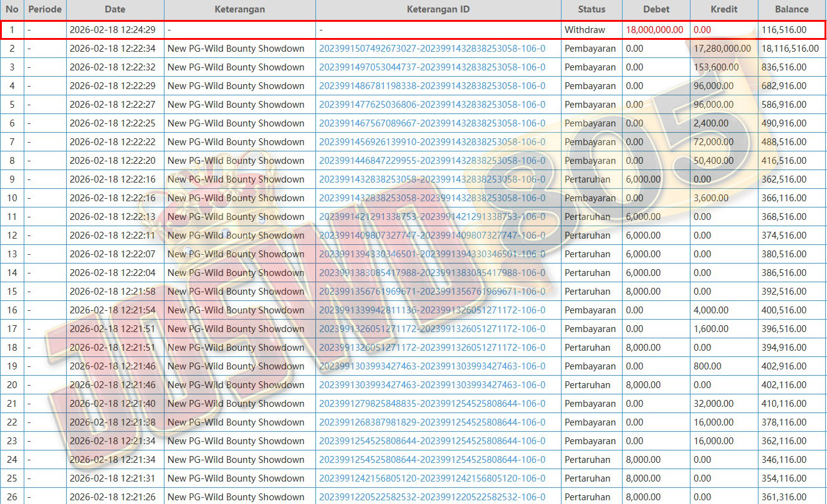
Task: Open transaction link starting with 2023991220522582532
Action: click(x=432, y=497)
